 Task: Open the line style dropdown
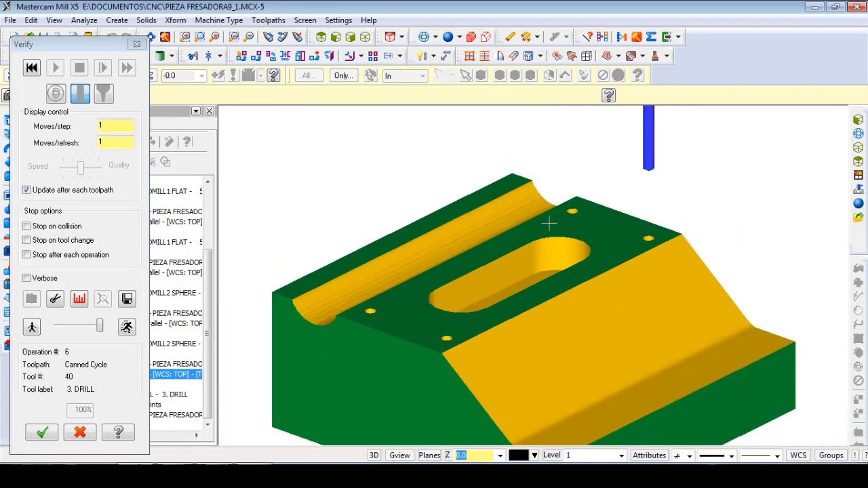coord(731,455)
